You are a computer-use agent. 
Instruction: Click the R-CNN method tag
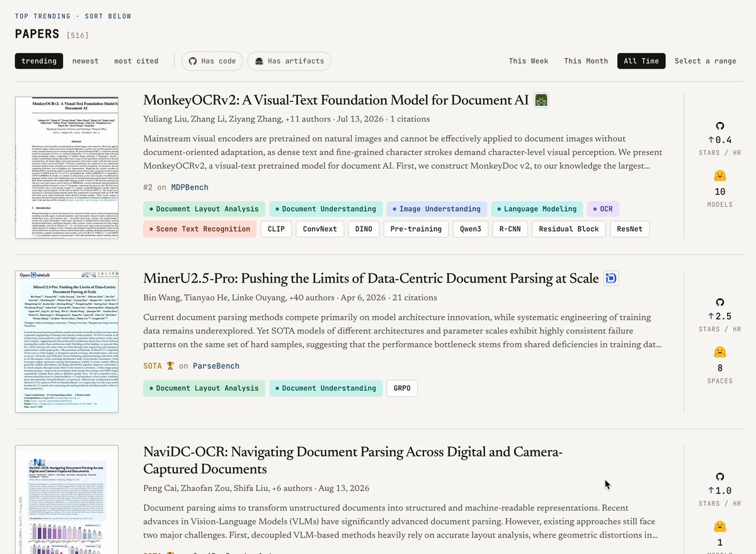(x=510, y=229)
